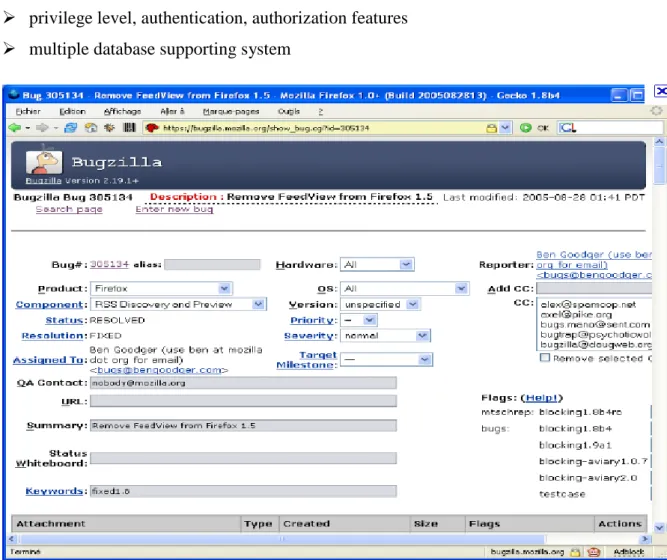Click the red site icon in address bar
This screenshot has width=667, height=560.
pyautogui.click(x=152, y=128)
